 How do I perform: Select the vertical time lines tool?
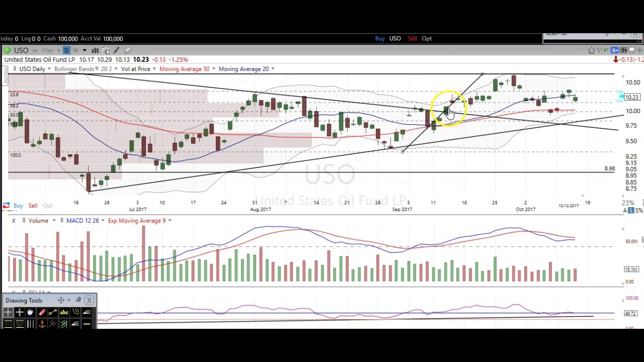(30, 324)
